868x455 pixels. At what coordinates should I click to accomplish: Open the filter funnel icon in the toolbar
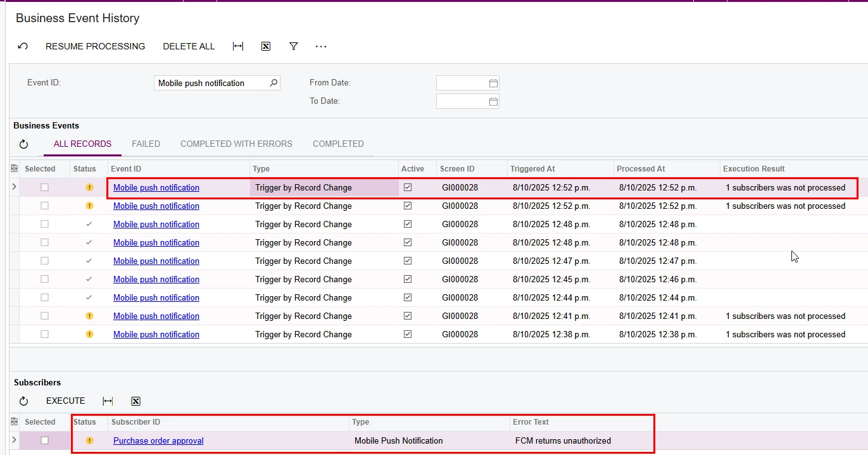[294, 46]
